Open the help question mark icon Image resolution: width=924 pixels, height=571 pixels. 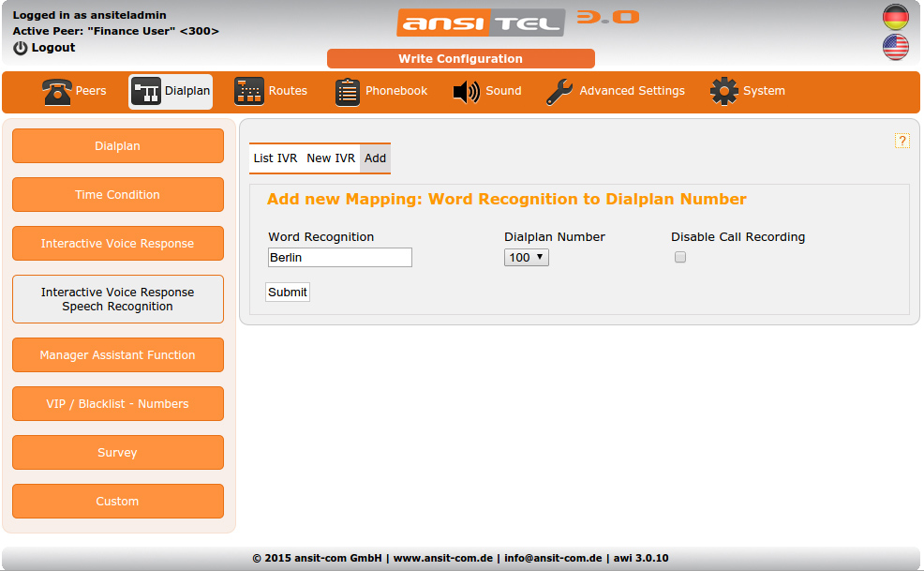(x=902, y=141)
